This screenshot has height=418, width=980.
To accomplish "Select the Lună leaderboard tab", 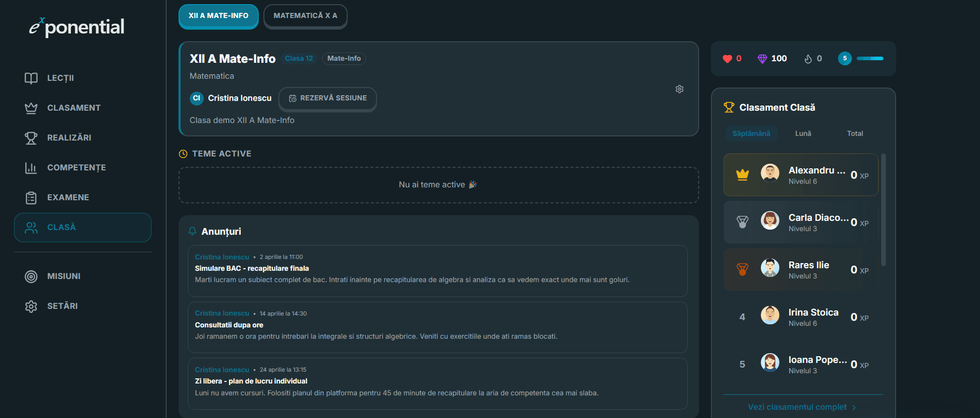I will tap(803, 133).
